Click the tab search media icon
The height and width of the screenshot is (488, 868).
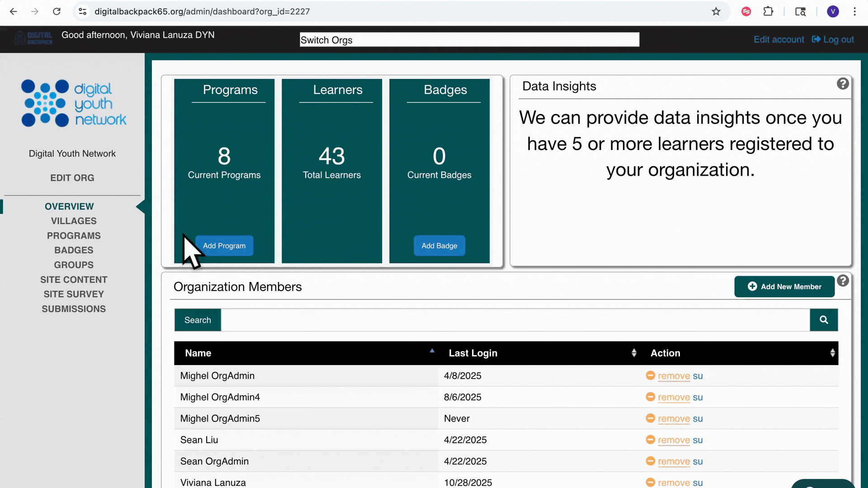click(801, 11)
